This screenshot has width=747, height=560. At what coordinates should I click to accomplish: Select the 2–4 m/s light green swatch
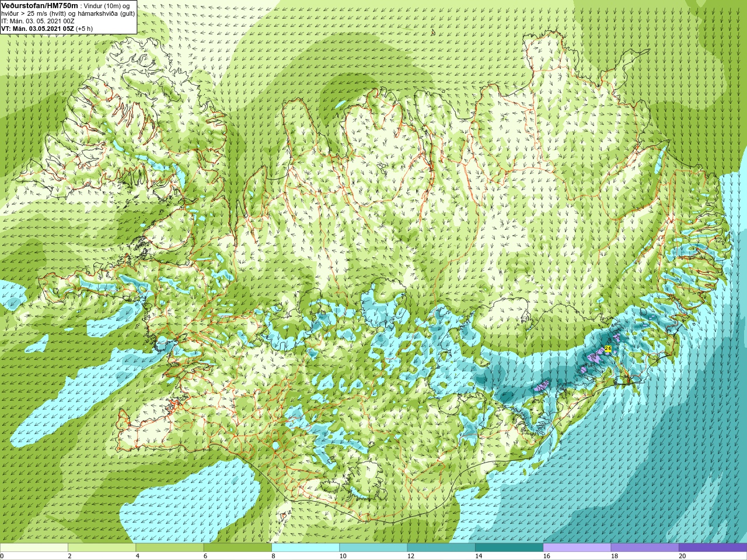click(x=102, y=548)
